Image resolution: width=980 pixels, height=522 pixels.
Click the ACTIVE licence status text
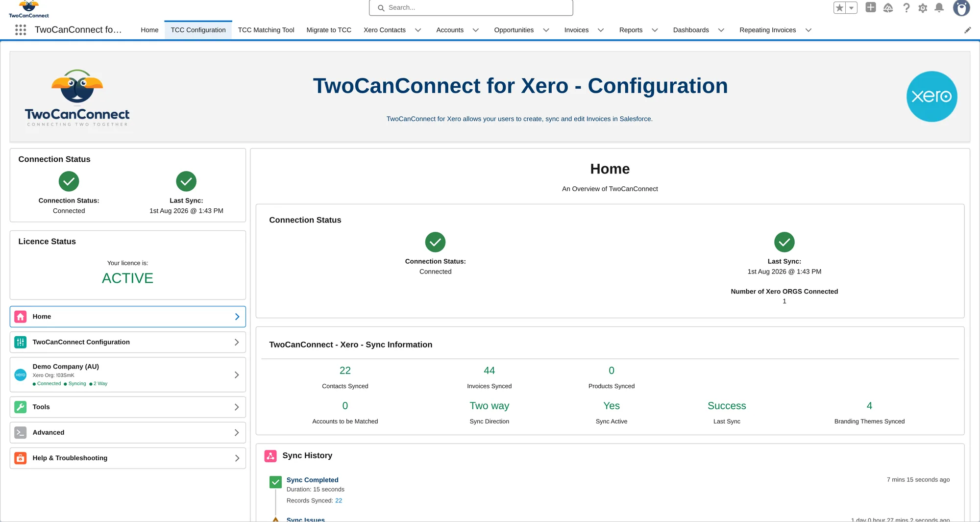pyautogui.click(x=127, y=278)
